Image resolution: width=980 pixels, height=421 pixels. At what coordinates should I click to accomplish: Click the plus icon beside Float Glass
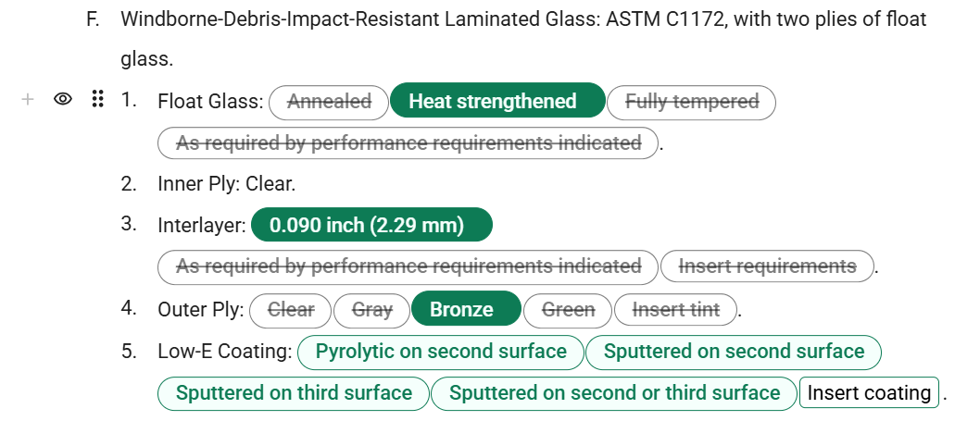point(28,99)
